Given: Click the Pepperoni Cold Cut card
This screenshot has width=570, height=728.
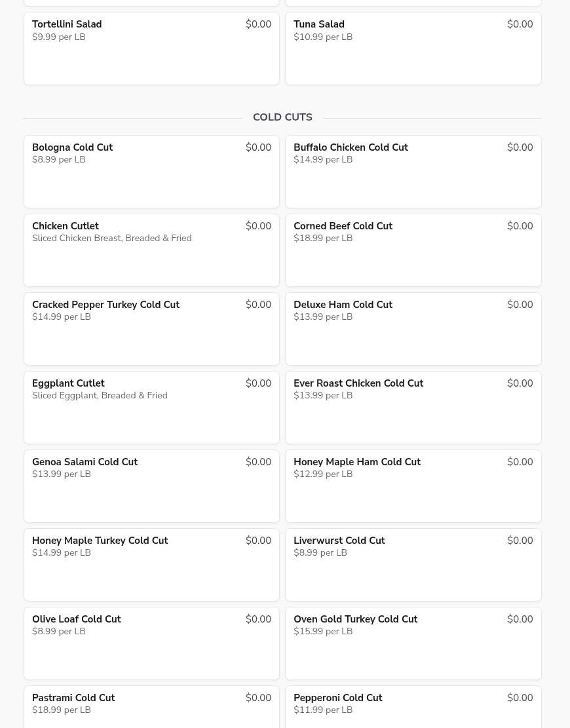Looking at the screenshot, I should click(x=413, y=707).
